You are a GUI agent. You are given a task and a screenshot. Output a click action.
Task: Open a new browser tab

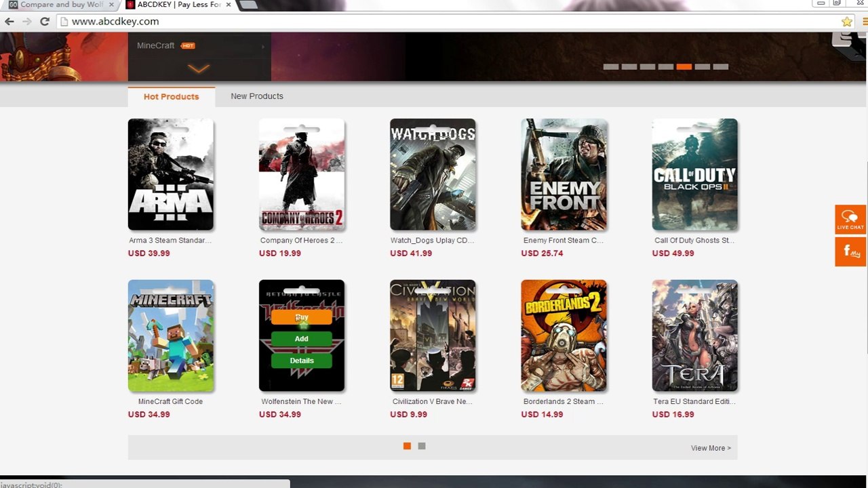[x=248, y=5]
